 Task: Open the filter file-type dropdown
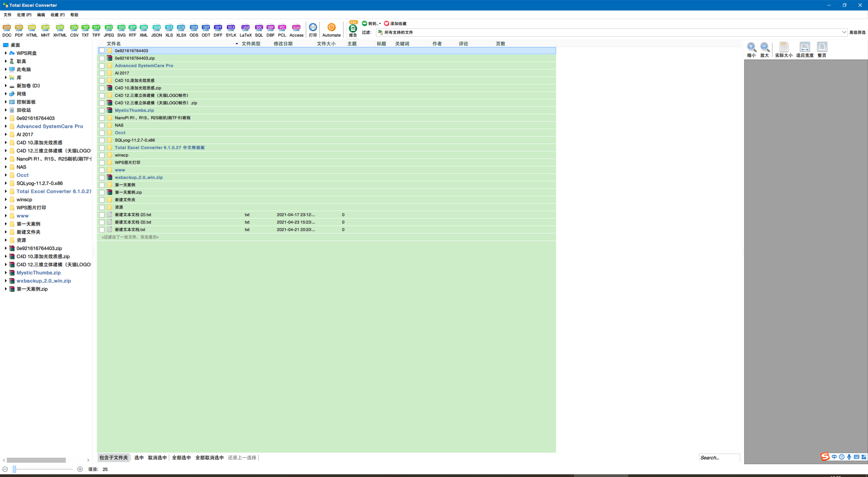coord(844,32)
